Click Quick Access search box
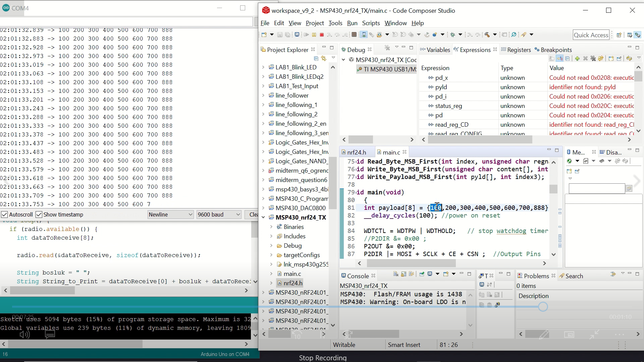The width and height of the screenshot is (644, 362). [x=591, y=35]
